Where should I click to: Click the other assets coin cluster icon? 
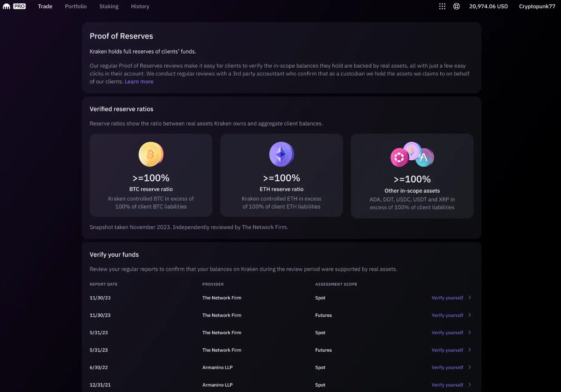[x=412, y=155]
